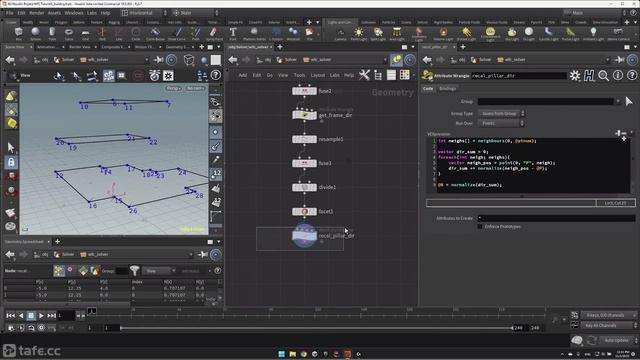Screen dimensions: 640x360
Task: Select the Torus shelf tool
Action: 69,33
